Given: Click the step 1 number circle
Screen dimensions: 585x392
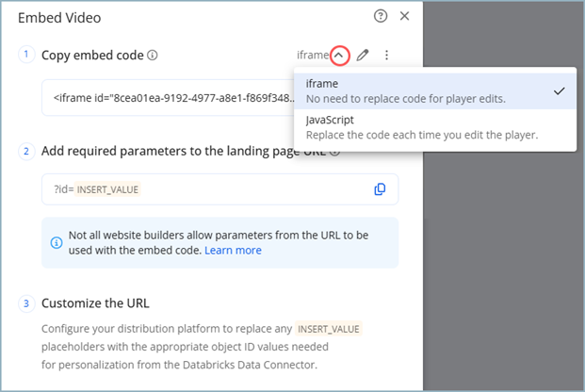Looking at the screenshot, I should tap(26, 55).
